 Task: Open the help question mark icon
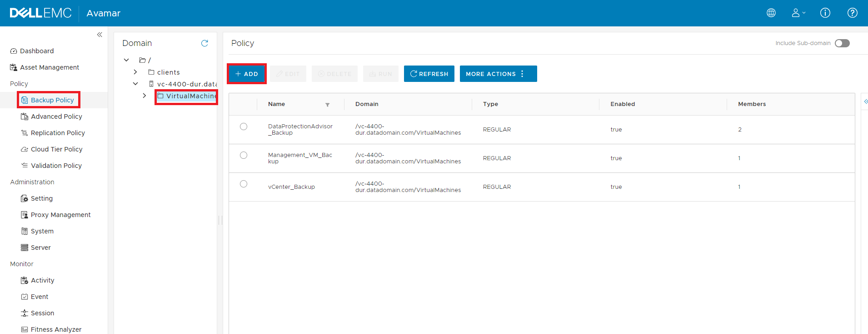click(853, 13)
